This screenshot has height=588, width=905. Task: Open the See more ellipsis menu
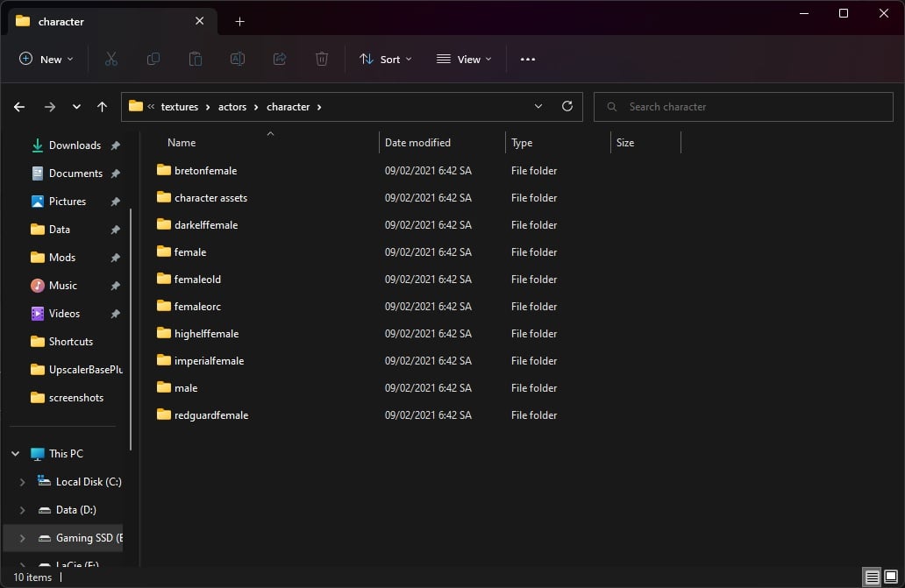tap(528, 59)
